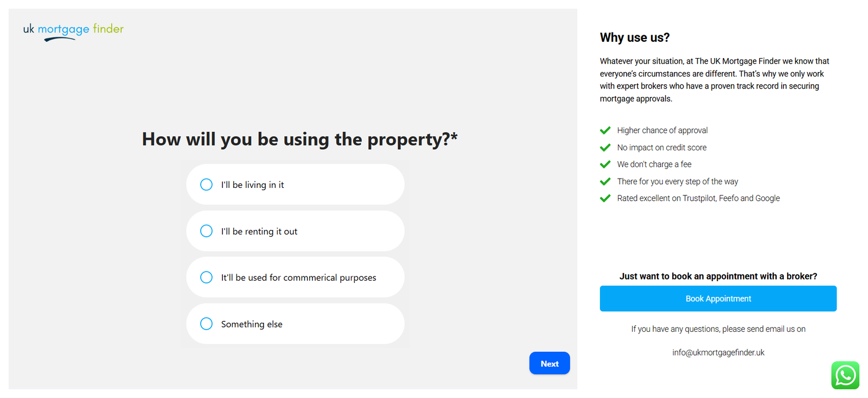Select the "Something else" radio button
The height and width of the screenshot is (398, 868).
(206, 324)
